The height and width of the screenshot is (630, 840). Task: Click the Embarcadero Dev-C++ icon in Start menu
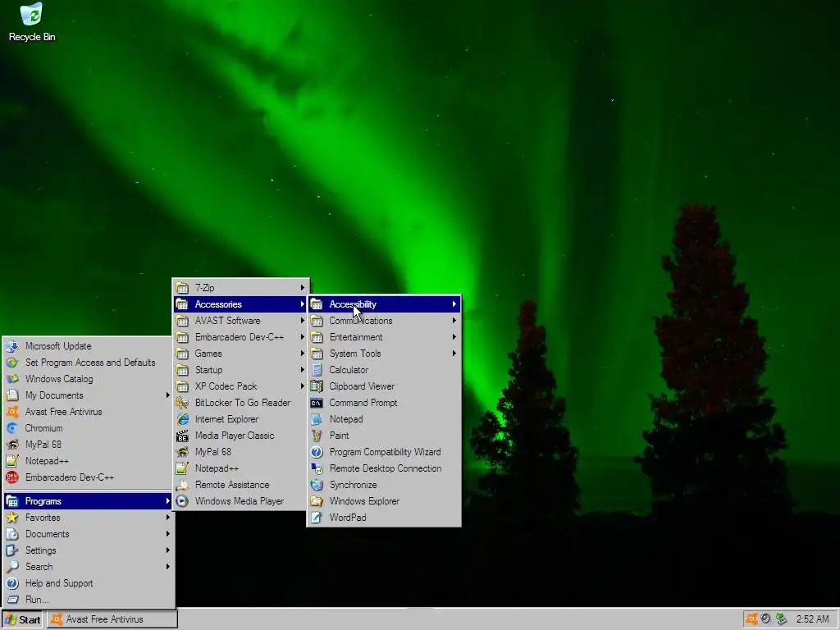point(12,477)
